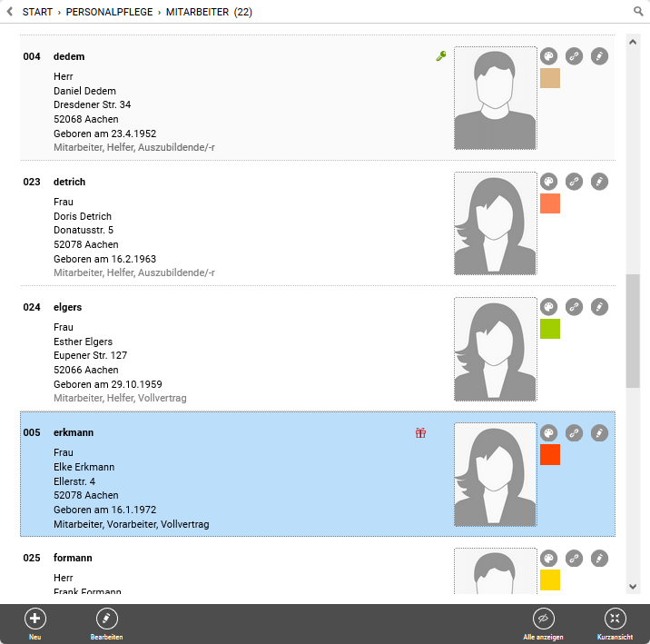The width and height of the screenshot is (650, 644).
Task: Select orange color swatch of detrich
Action: click(550, 203)
